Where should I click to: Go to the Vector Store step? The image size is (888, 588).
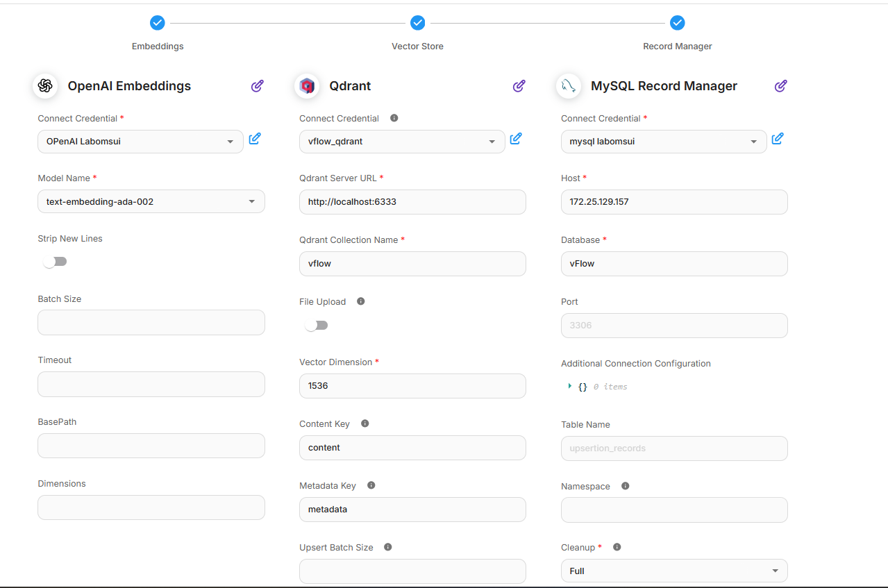coord(417,24)
